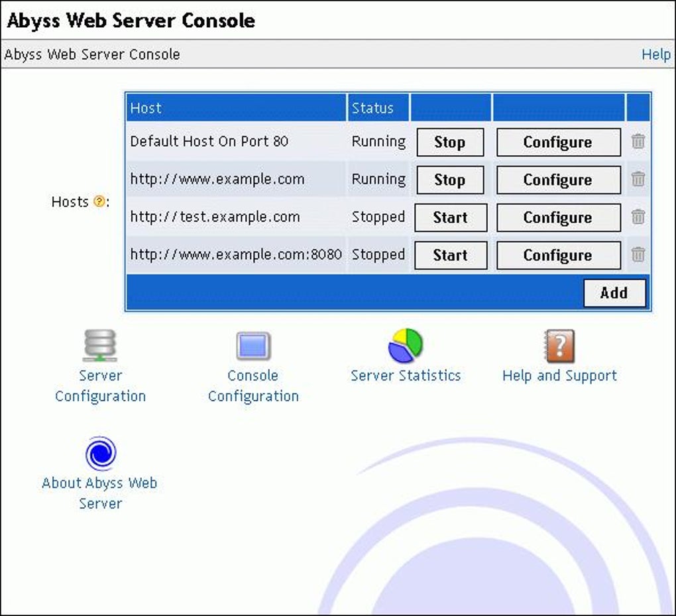The height and width of the screenshot is (616, 676).
Task: Select the 'http://test.example.com' host cell
Action: (x=236, y=217)
